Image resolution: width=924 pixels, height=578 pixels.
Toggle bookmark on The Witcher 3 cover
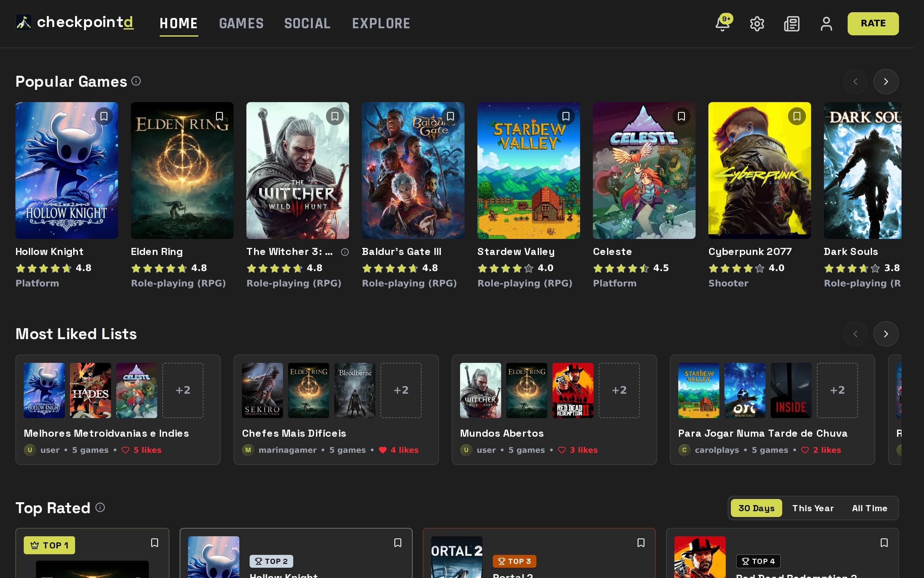coord(335,116)
